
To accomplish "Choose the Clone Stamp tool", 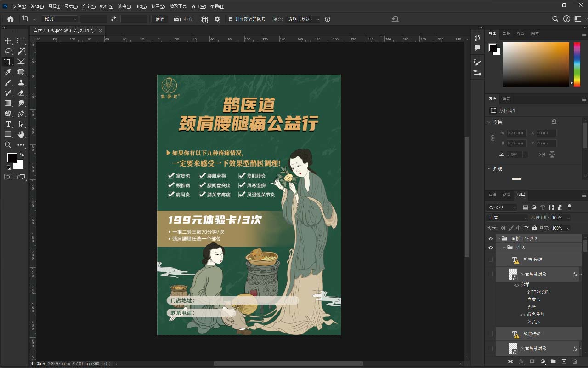I will point(21,83).
